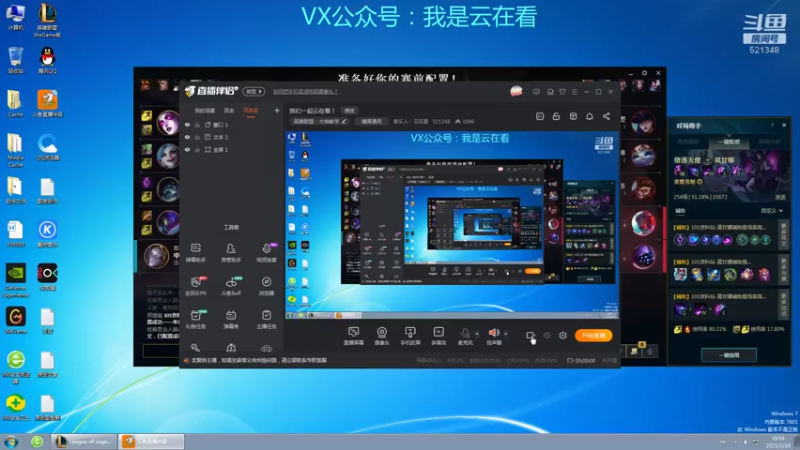Screen dimensions: 800x450
Task: Edit the 英雄联盟 category tag
Action: [320, 121]
